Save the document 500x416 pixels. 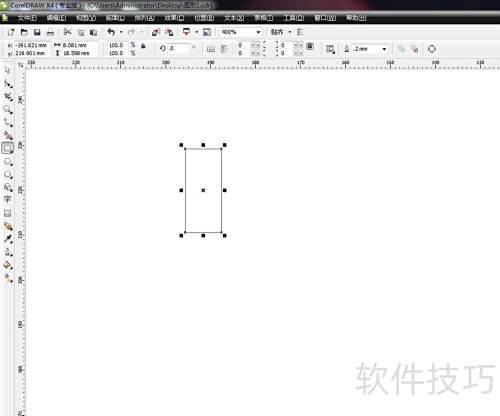37,32
